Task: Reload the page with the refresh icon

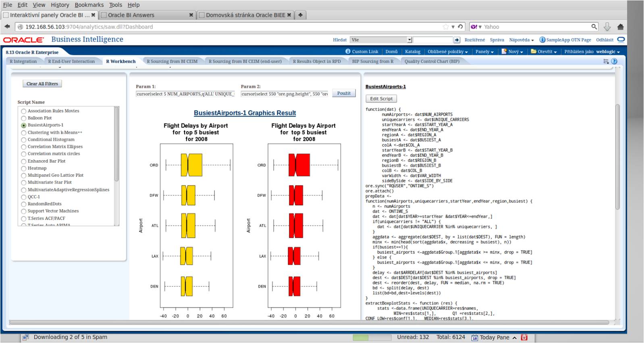Action: click(461, 27)
